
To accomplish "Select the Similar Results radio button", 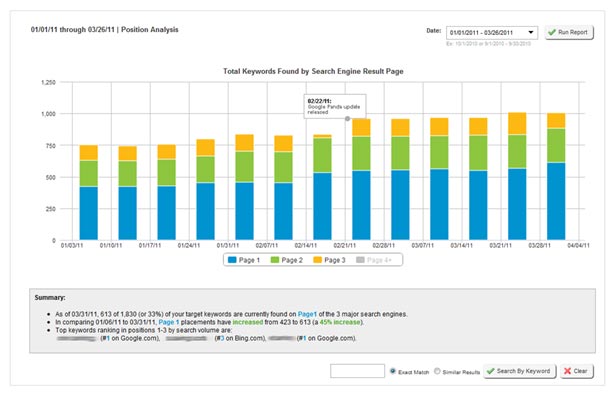I will pyautogui.click(x=437, y=371).
